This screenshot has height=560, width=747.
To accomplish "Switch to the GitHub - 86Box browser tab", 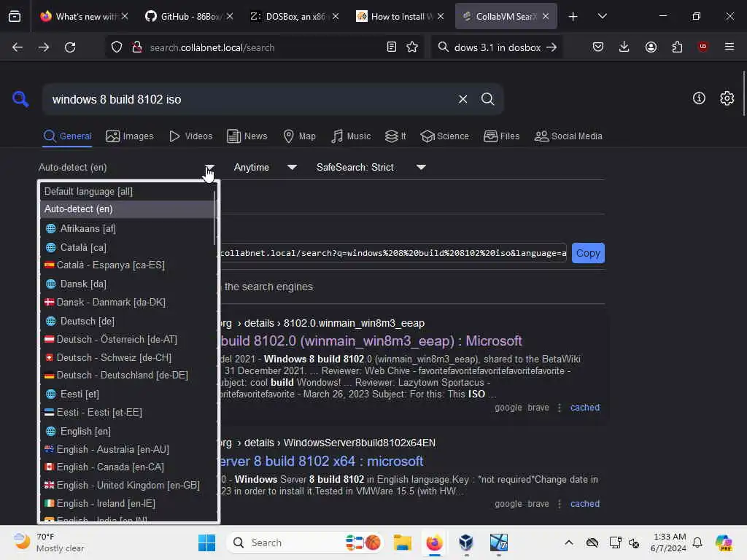I will [189, 17].
